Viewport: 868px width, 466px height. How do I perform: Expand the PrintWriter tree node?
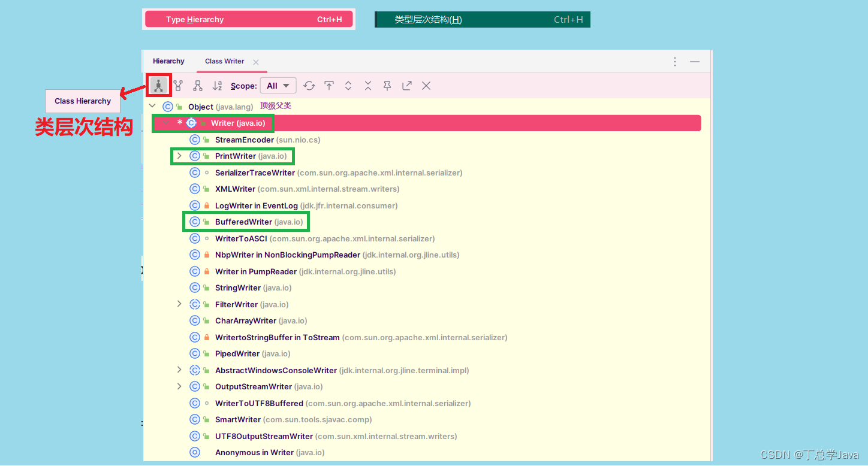tap(179, 156)
